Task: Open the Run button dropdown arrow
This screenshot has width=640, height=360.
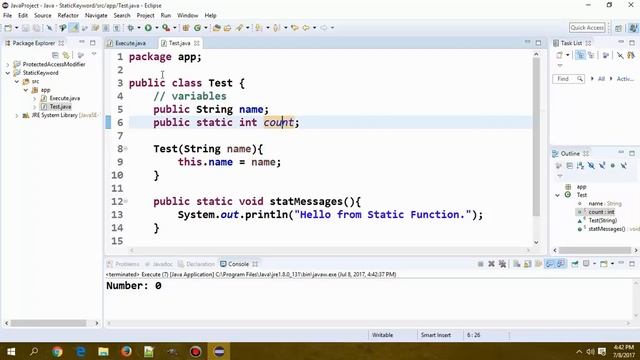Action: pos(157,28)
